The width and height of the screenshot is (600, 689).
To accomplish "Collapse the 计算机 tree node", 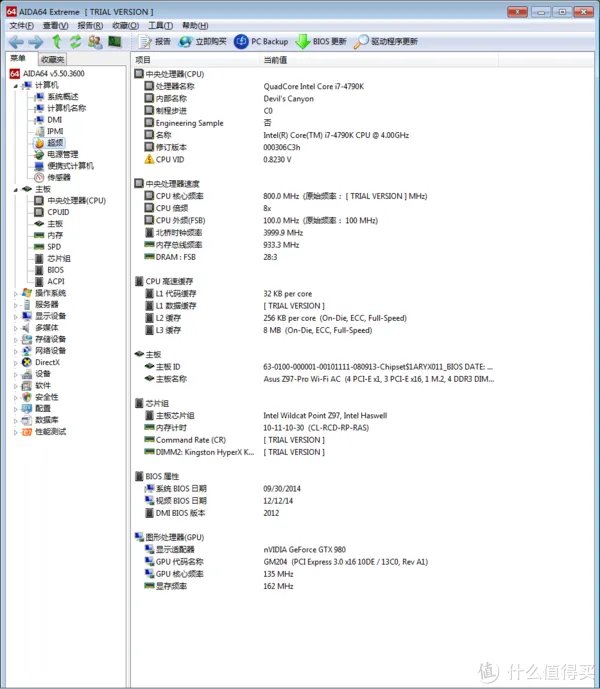I will 17,86.
